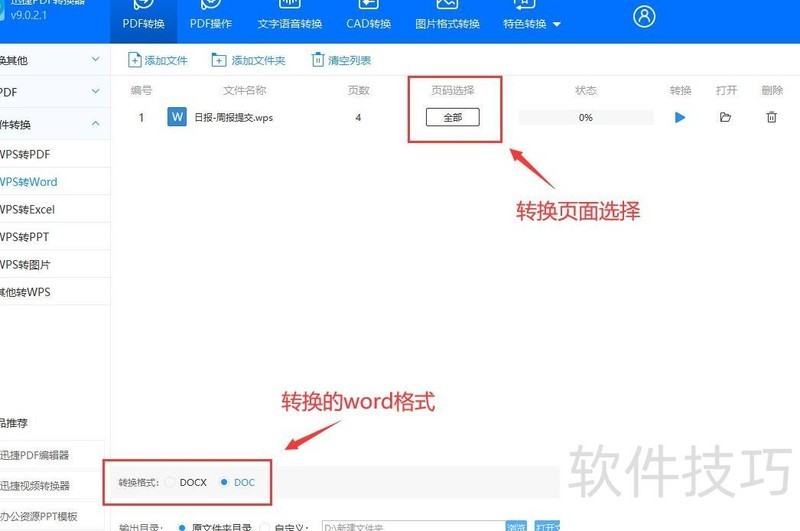Choose the DOC format radio button
Screen dimensions: 800x531
pos(223,482)
